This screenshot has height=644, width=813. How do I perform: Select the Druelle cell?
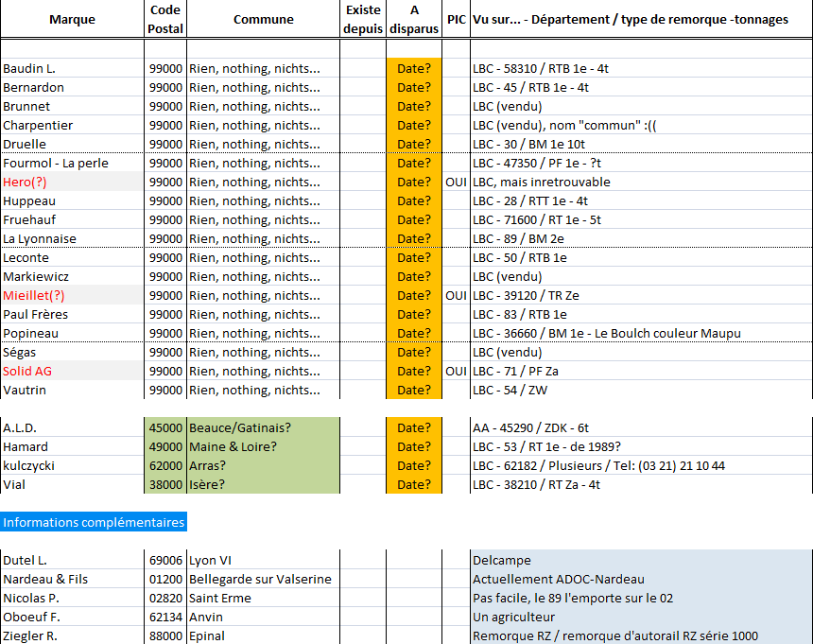(72, 144)
